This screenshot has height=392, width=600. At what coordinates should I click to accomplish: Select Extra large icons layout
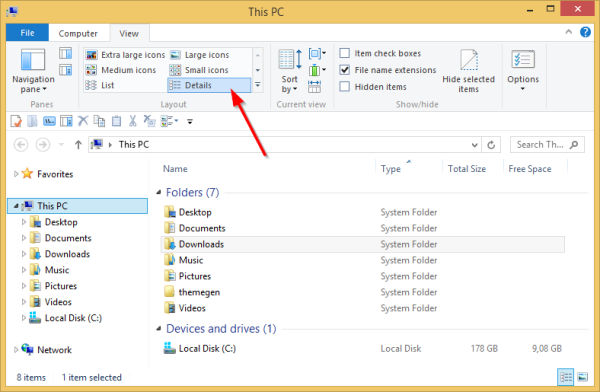[x=125, y=55]
